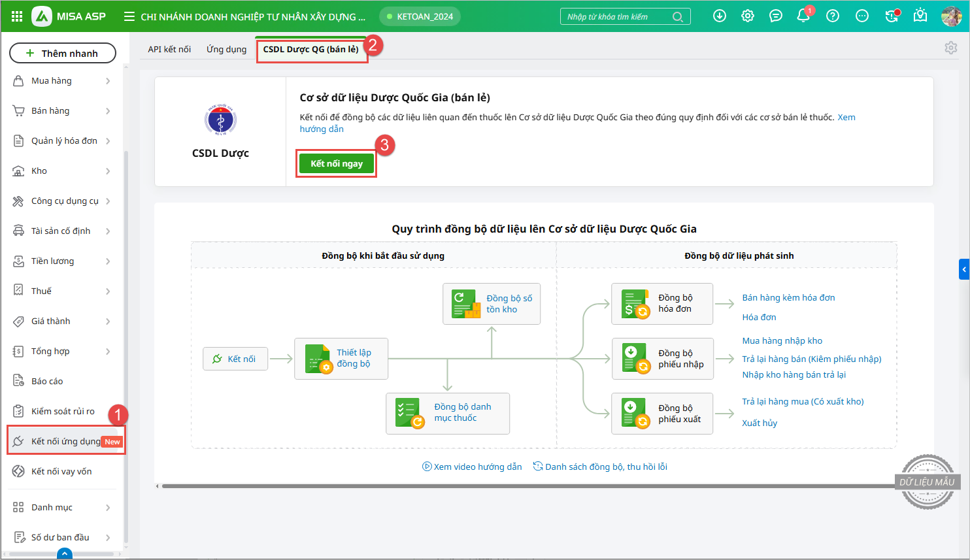Viewport: 970px width, 560px height.
Task: Toggle the hamburger menu beside company name
Action: tap(129, 16)
